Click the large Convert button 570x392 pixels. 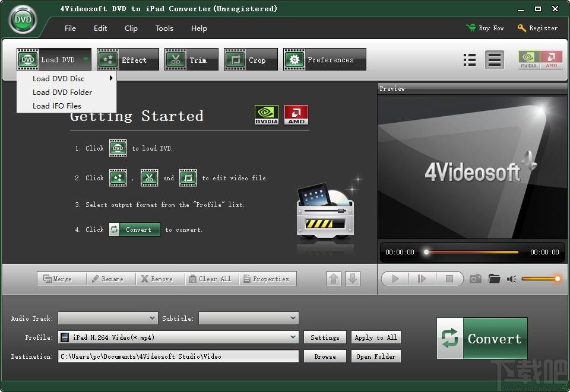482,338
